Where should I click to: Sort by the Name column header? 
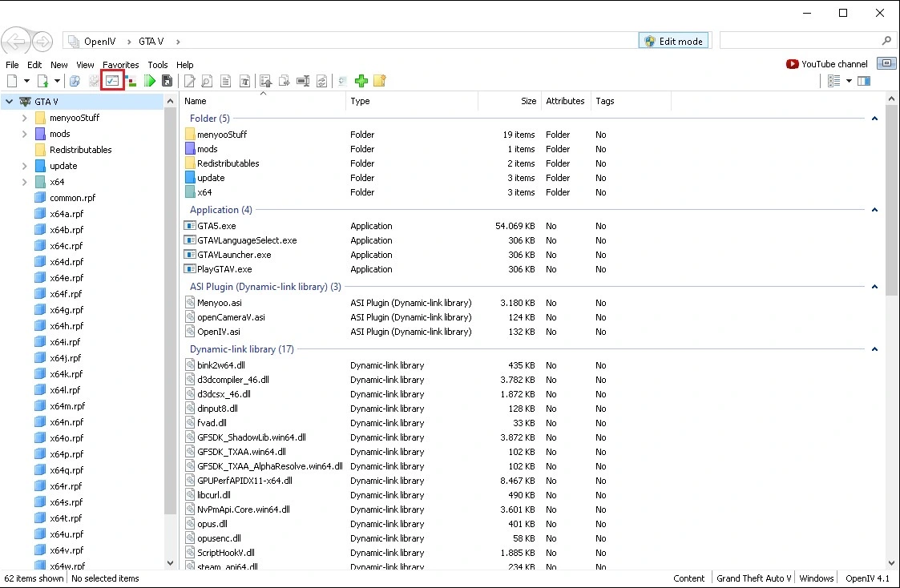[264, 101]
